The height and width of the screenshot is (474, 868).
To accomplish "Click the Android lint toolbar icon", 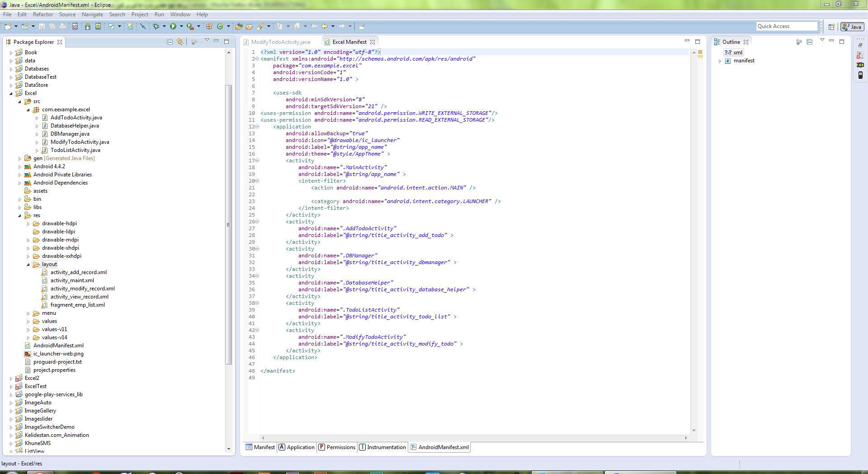I will click(x=111, y=26).
